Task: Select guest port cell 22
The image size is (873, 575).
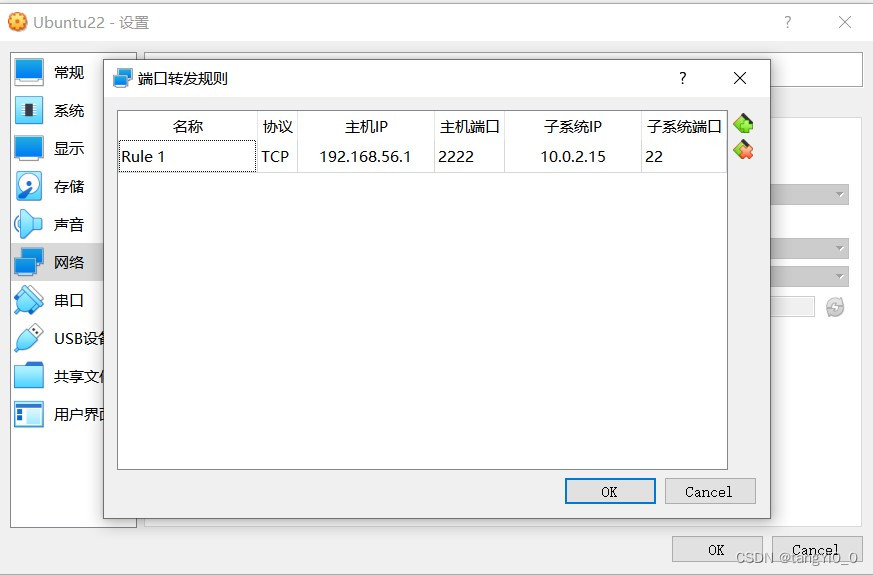Action: click(684, 156)
